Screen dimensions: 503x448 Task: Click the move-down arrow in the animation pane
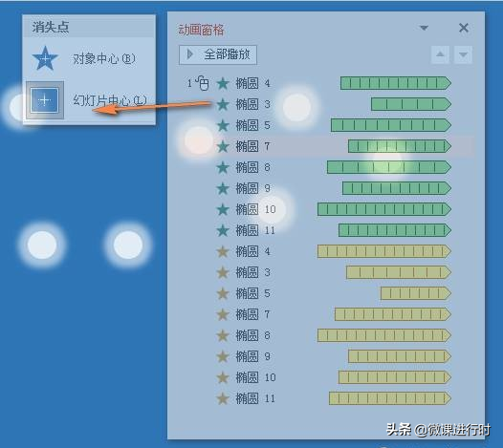(x=463, y=54)
